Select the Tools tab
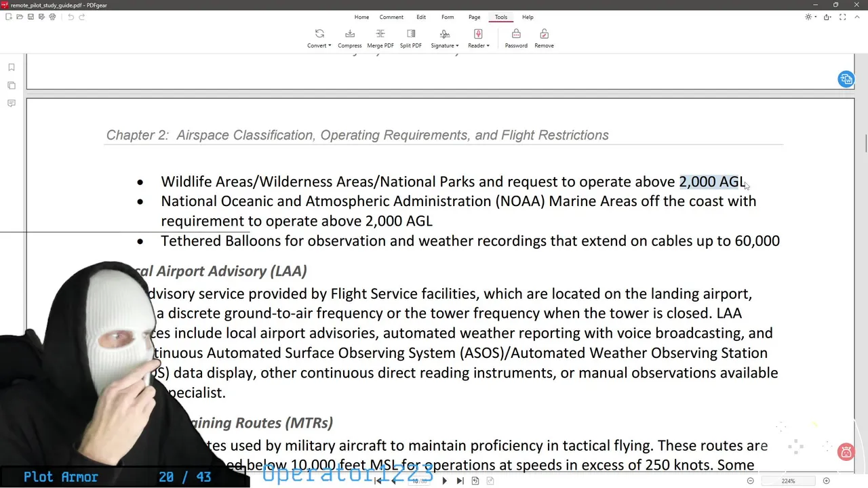The image size is (868, 488). click(x=500, y=17)
